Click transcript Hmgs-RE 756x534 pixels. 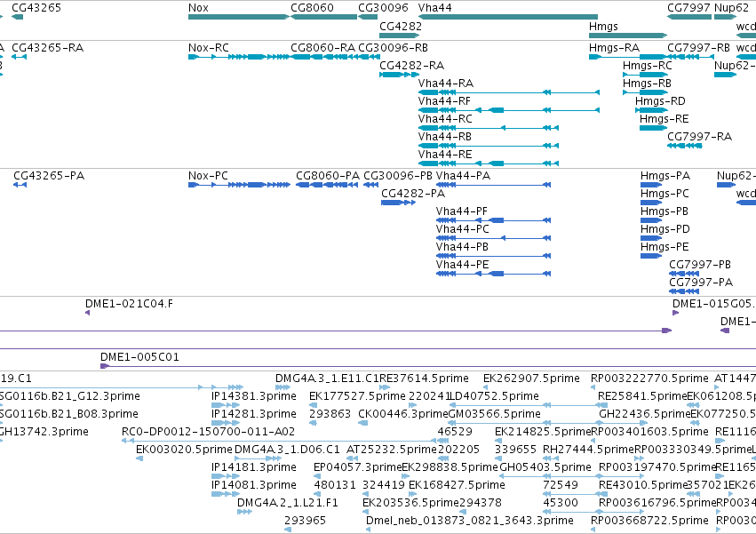[653, 128]
